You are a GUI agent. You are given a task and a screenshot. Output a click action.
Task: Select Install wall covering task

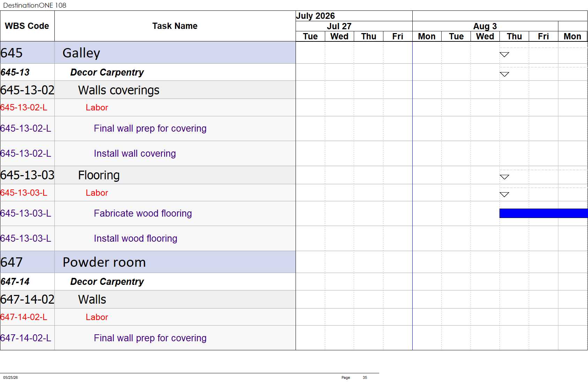(x=135, y=154)
